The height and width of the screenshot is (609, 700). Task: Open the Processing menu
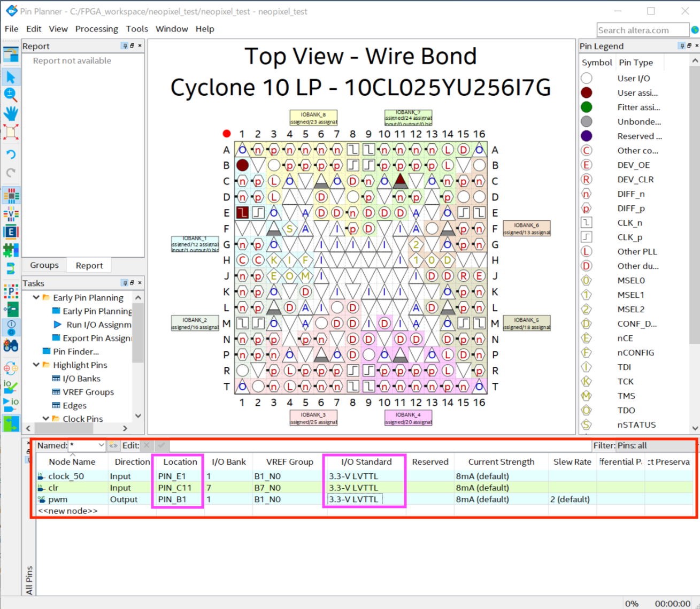click(96, 29)
